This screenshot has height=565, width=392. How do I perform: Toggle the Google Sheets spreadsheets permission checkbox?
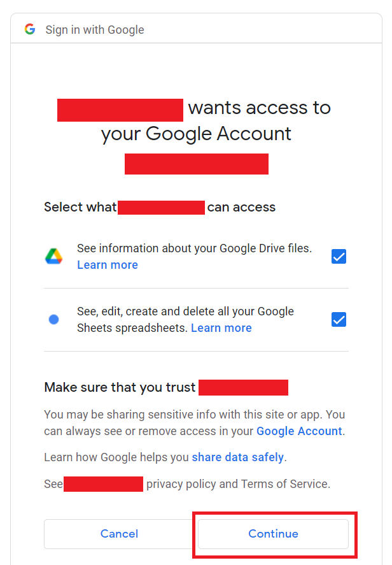(x=339, y=319)
